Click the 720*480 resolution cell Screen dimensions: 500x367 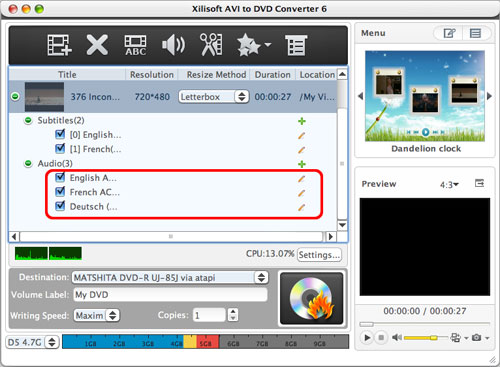(x=152, y=97)
